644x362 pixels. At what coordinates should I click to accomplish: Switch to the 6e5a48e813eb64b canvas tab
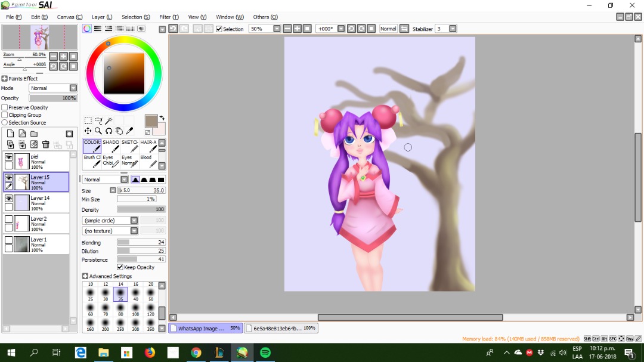281,329
